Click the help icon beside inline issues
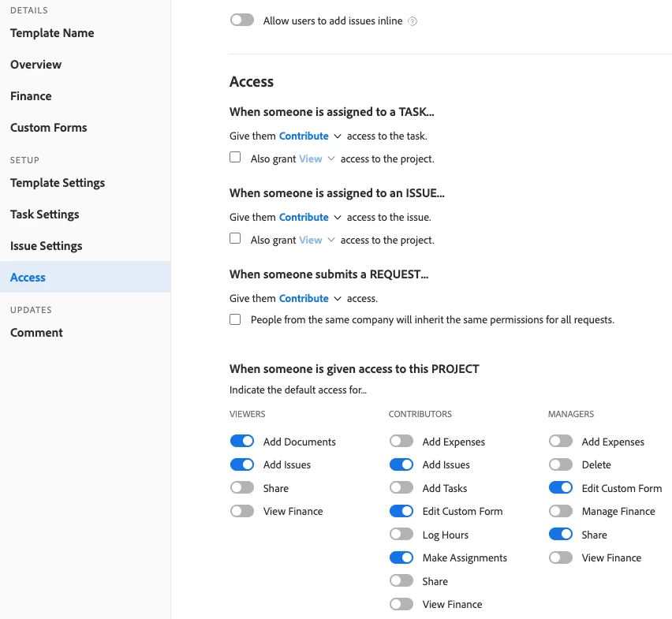The height and width of the screenshot is (619, 672). [x=413, y=21]
